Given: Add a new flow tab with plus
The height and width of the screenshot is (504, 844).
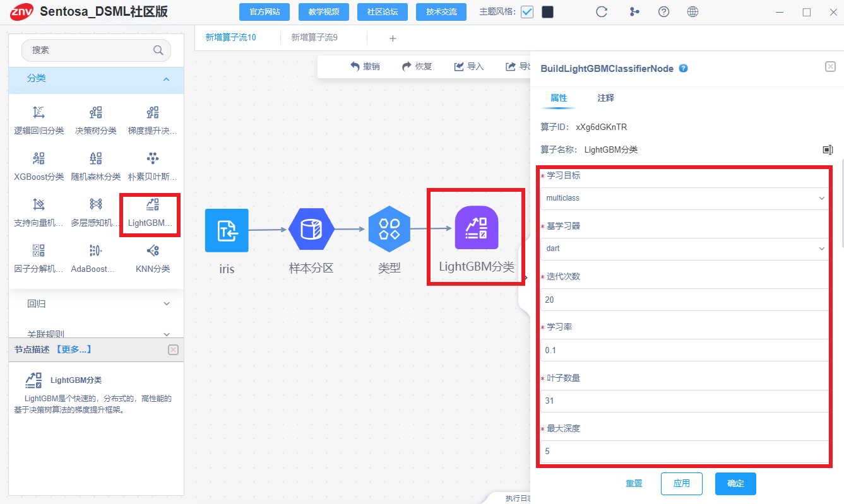Looking at the screenshot, I should click(393, 38).
